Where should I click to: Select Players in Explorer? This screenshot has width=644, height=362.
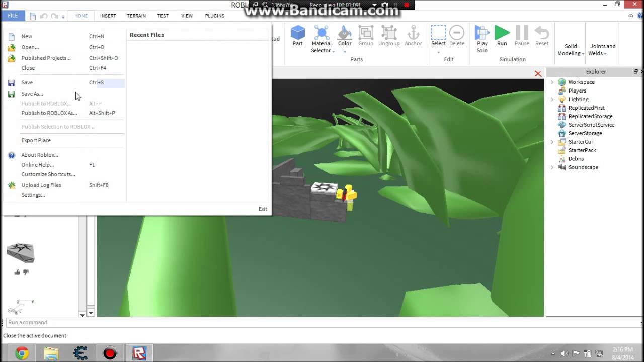coord(577,90)
